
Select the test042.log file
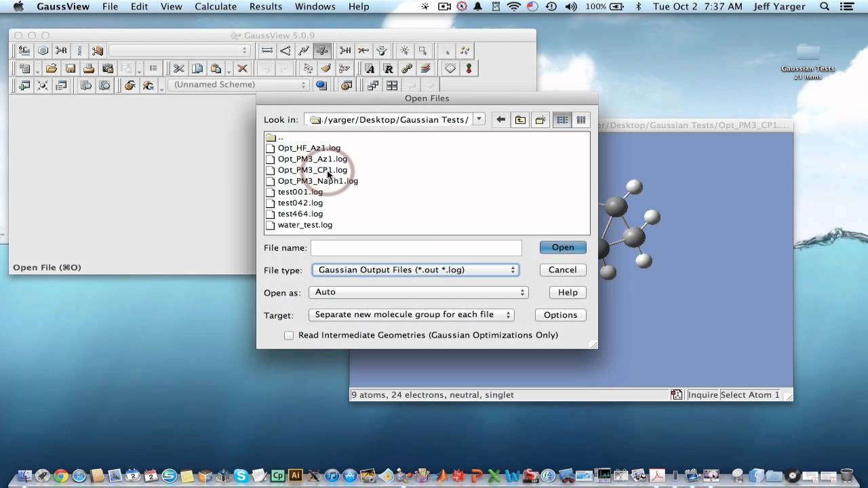tap(300, 203)
